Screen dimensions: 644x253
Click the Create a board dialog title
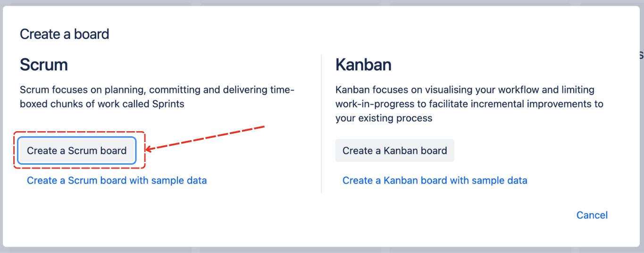(x=64, y=34)
